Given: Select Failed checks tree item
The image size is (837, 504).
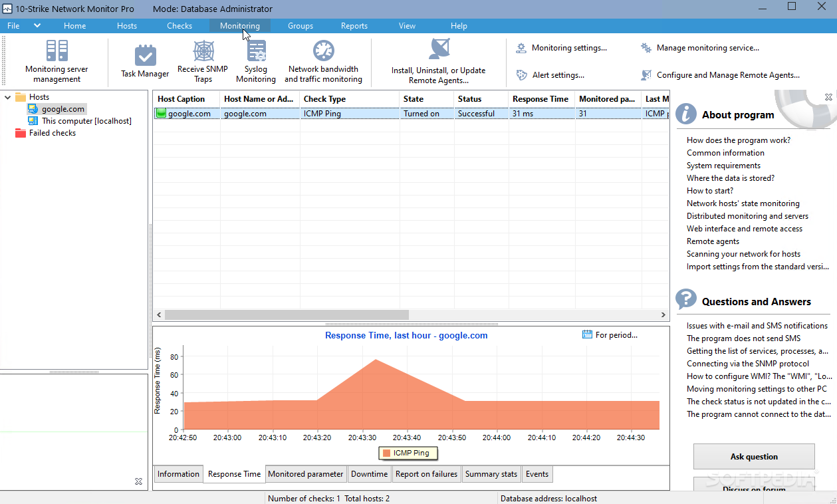Looking at the screenshot, I should 53,133.
